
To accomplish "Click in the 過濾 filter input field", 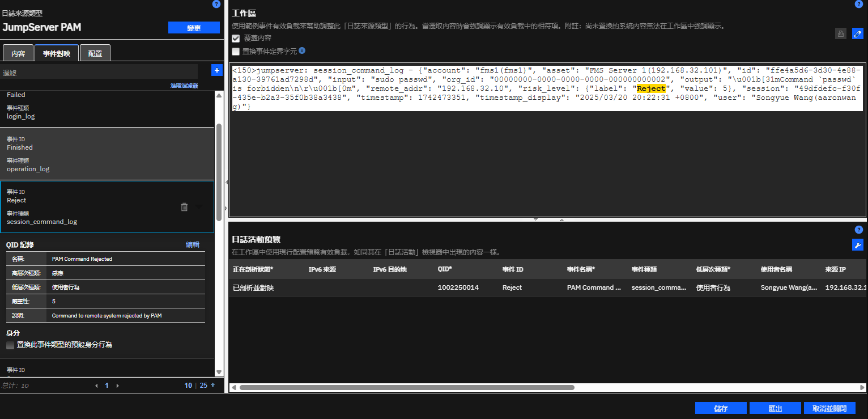I will pos(99,72).
